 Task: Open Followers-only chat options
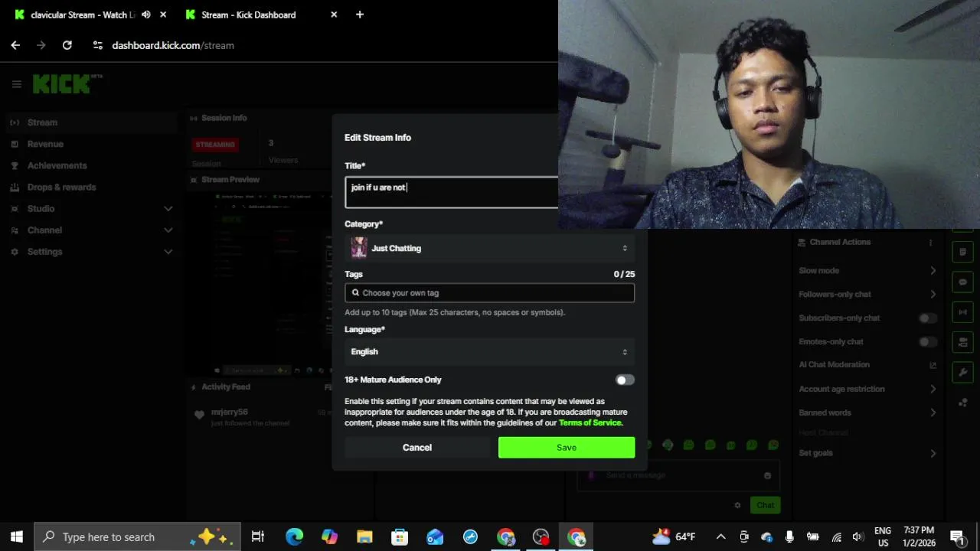(x=867, y=294)
